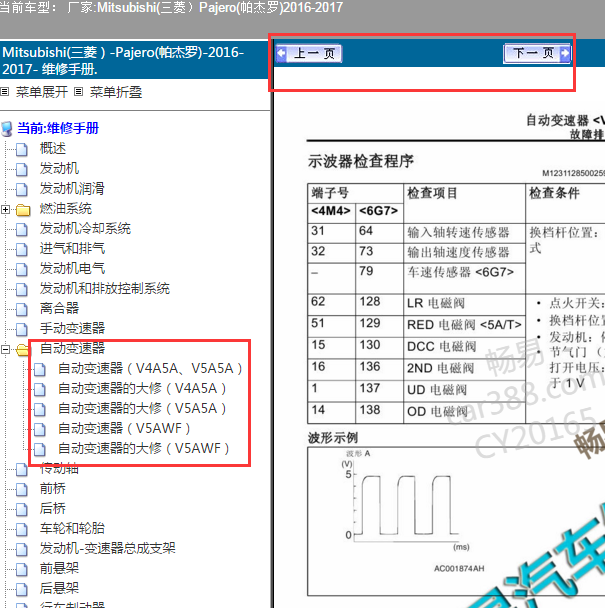Click the page icon next to 发动机和排放控制系统

pos(22,290)
